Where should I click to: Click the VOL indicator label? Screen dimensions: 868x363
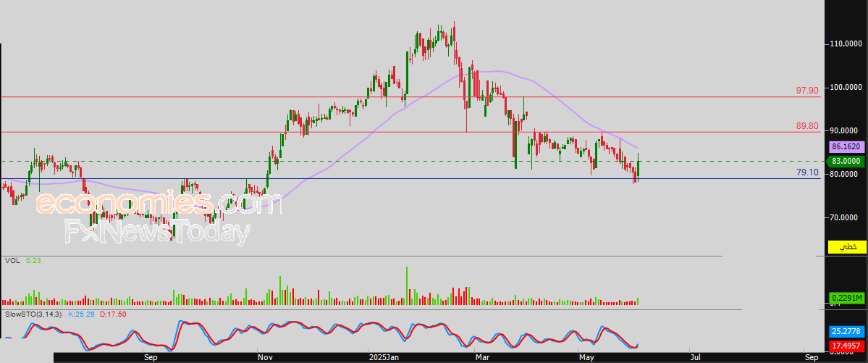pos(12,260)
